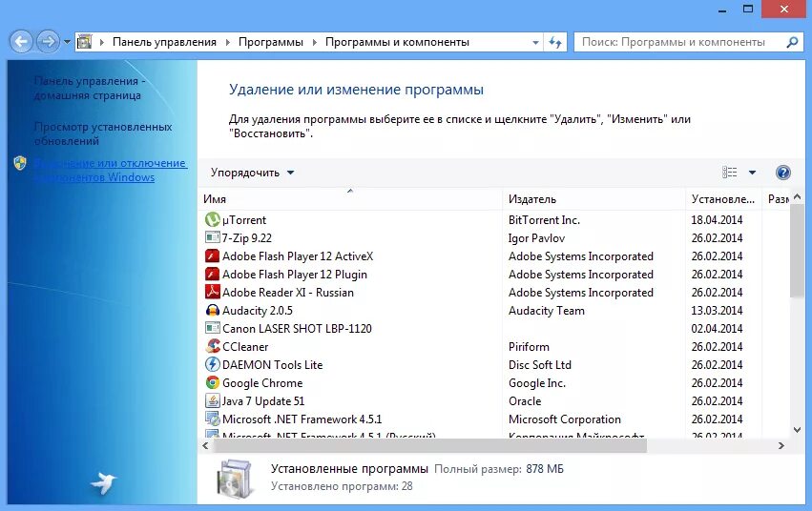Click the CCleaner icon
Image resolution: width=812 pixels, height=511 pixels.
point(213,346)
